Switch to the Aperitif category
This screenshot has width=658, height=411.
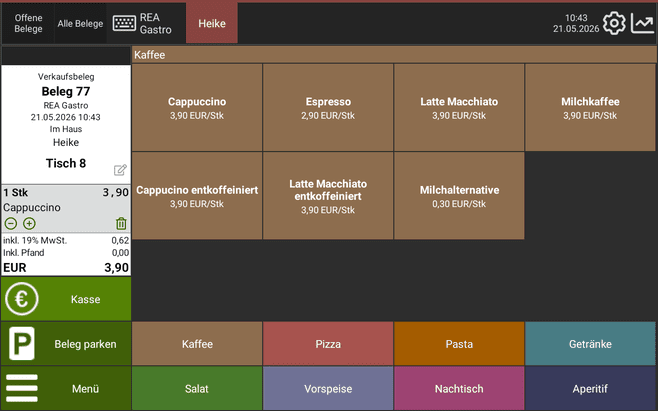[590, 388]
